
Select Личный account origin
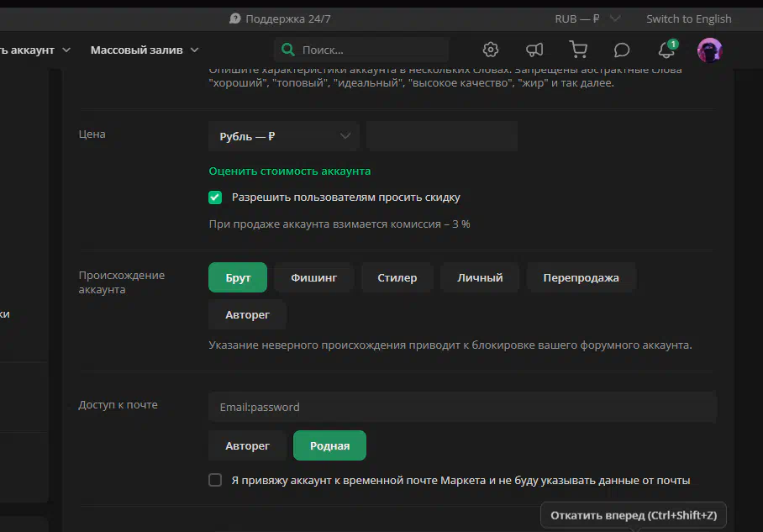pyautogui.click(x=480, y=277)
